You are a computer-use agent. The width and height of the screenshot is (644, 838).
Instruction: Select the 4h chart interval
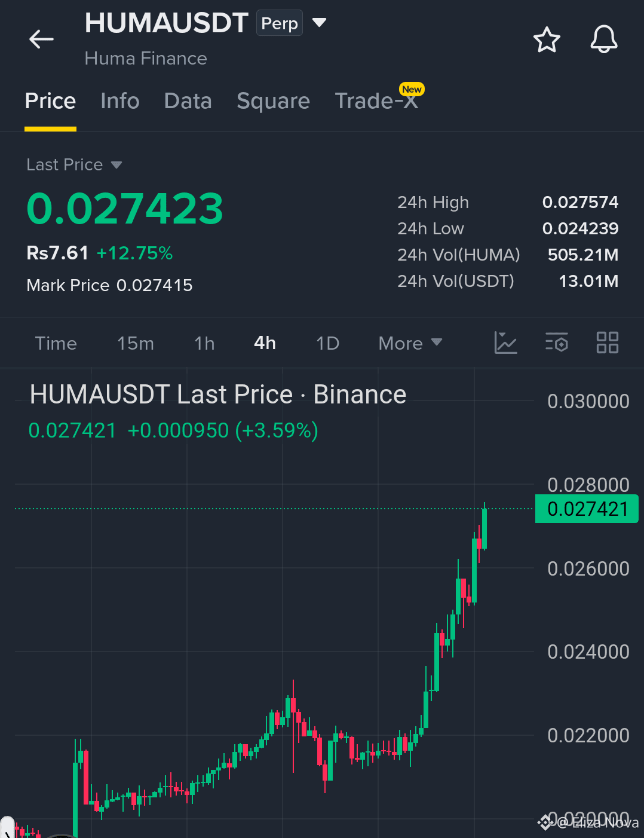click(265, 343)
